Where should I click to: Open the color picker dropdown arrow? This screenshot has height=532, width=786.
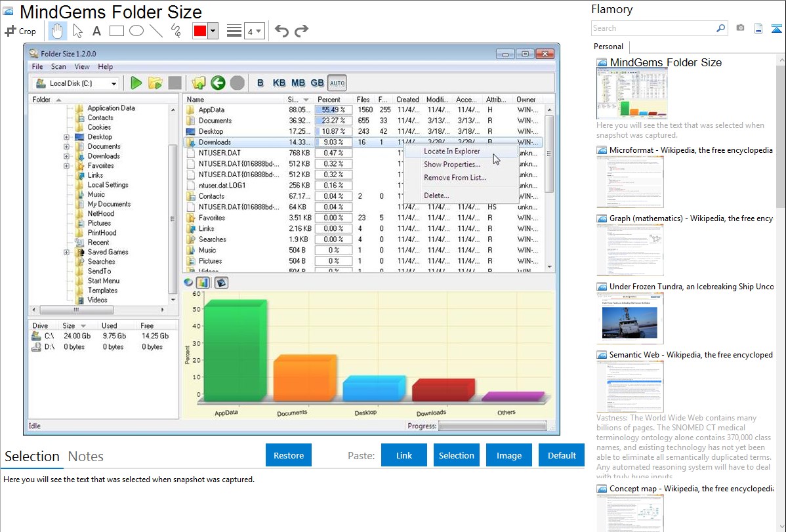pos(213,31)
